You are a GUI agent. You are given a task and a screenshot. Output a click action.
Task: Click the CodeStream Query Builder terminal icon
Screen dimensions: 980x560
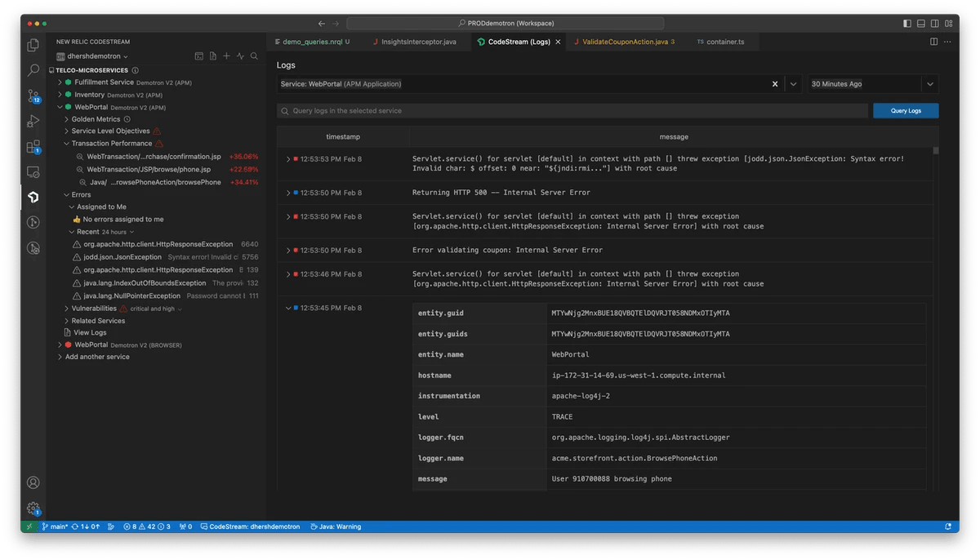pos(198,56)
